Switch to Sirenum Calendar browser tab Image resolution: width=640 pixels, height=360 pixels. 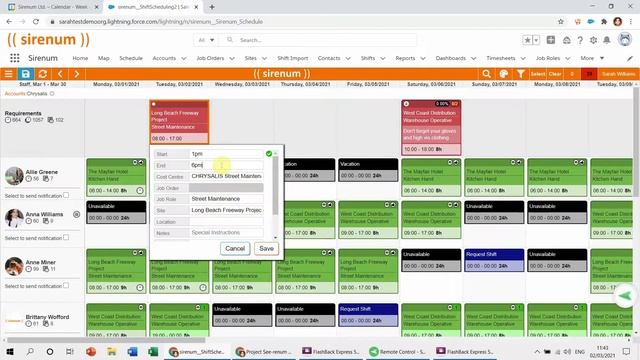[x=52, y=7]
